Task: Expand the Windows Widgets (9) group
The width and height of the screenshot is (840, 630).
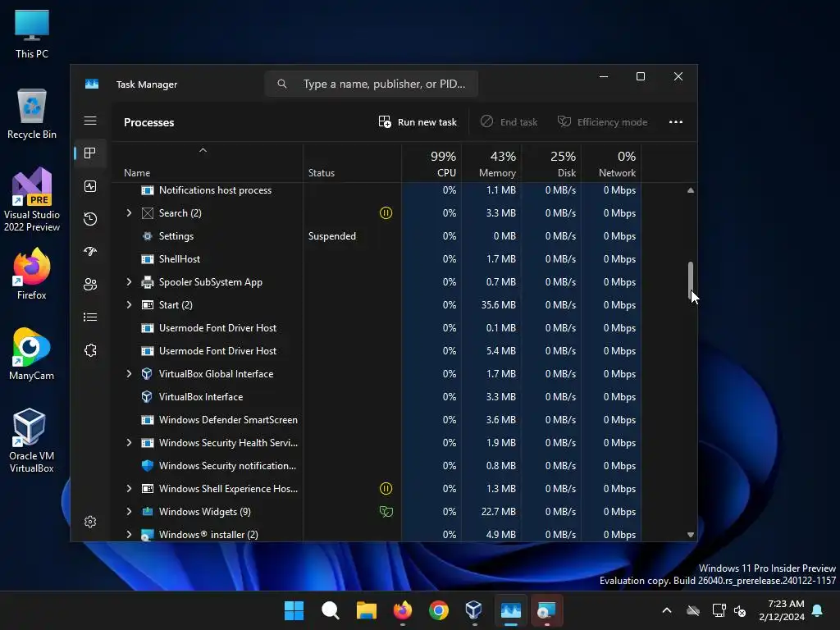Action: coord(129,512)
